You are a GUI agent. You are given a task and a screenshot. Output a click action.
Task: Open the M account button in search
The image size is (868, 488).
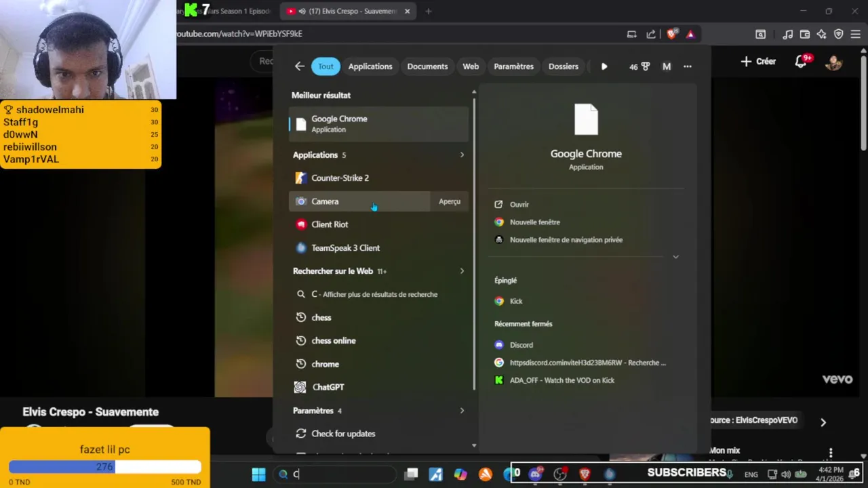click(x=667, y=66)
